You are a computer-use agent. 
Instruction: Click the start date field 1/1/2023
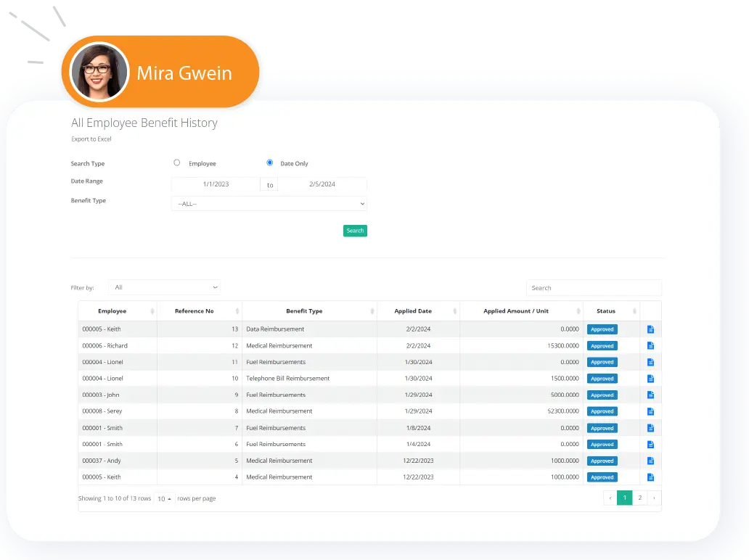216,184
